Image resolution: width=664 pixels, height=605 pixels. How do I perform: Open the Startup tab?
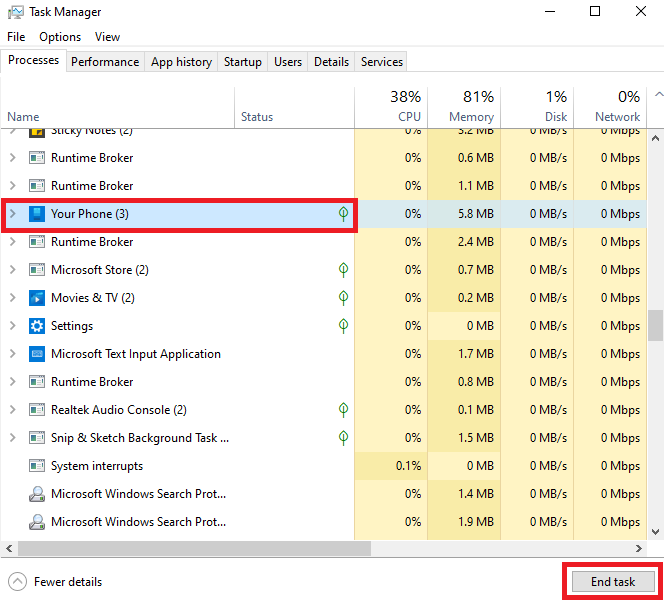pos(242,62)
